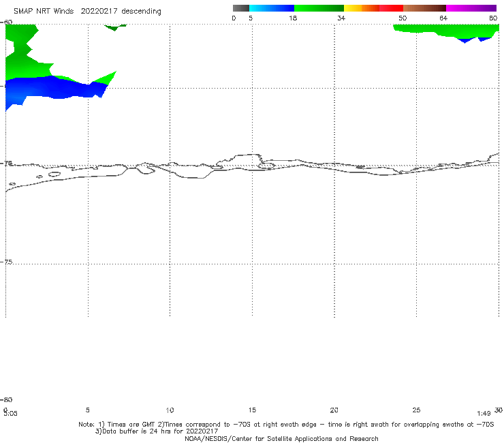Click the longitude axis label '10'
Screen dimensions: 504x443
[x=170, y=410]
